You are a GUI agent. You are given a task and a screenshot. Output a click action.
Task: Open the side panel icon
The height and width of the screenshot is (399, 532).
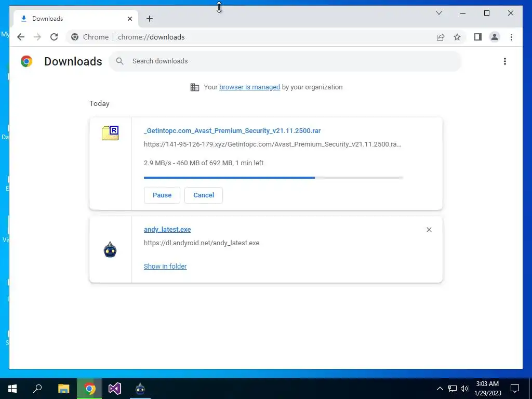coord(478,37)
